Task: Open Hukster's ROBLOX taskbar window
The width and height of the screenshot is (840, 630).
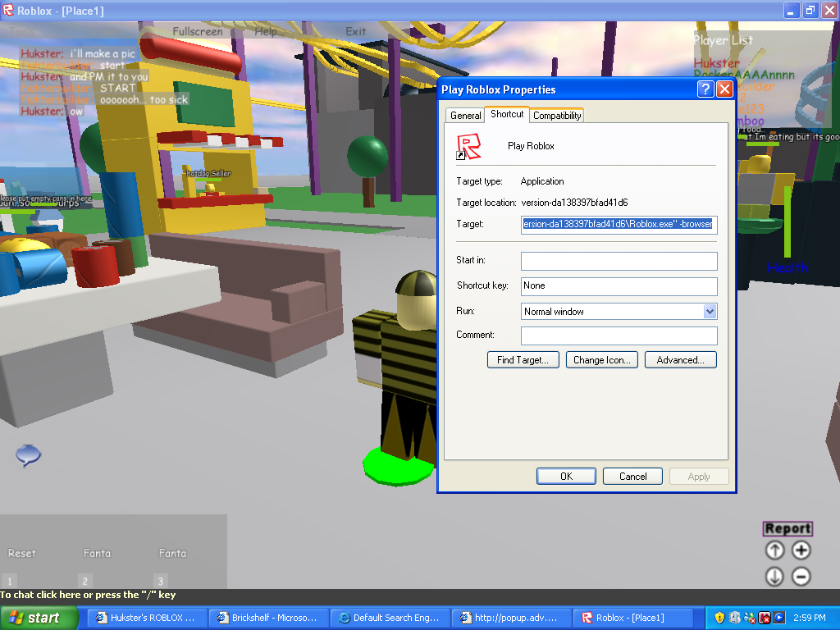Action: coord(146,618)
